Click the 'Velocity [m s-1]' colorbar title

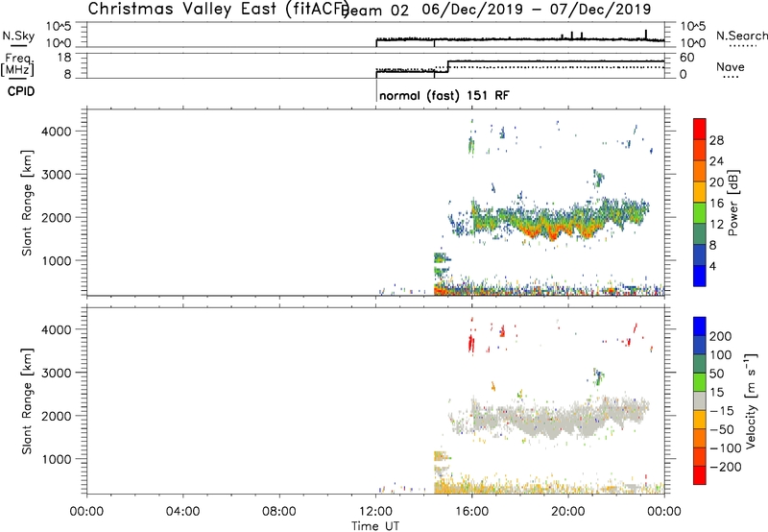point(751,401)
